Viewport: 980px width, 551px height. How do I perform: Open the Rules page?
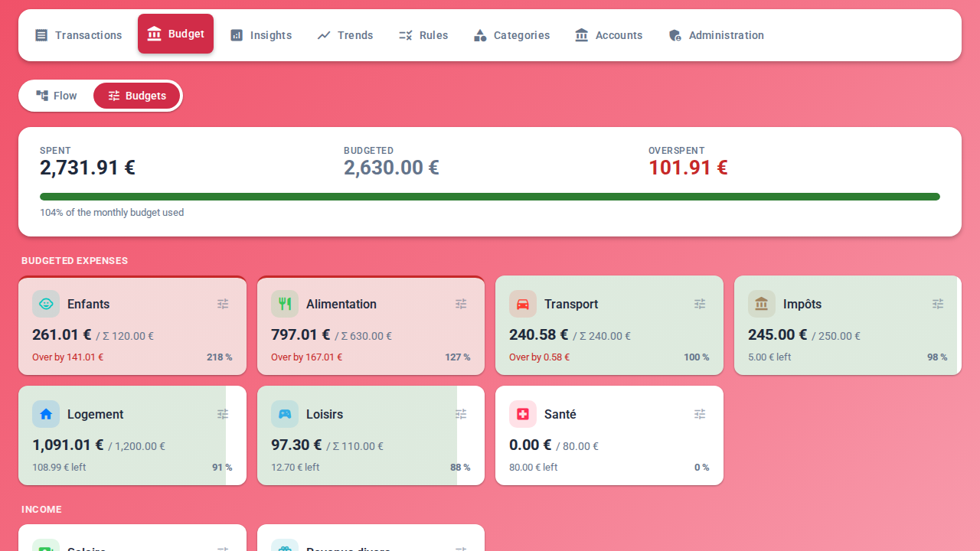tap(423, 35)
